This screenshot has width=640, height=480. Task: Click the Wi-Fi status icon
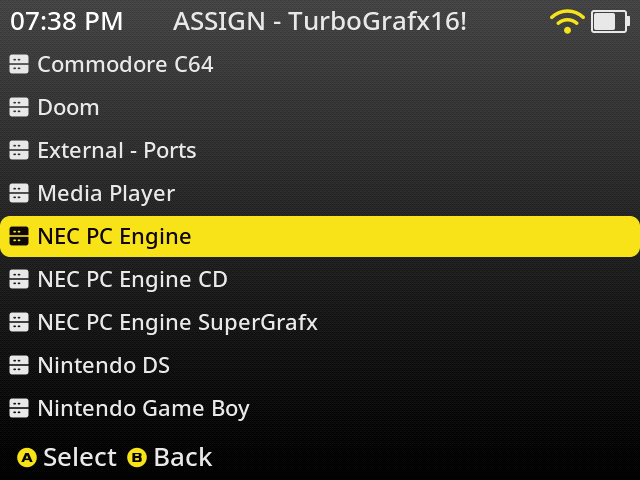point(567,21)
